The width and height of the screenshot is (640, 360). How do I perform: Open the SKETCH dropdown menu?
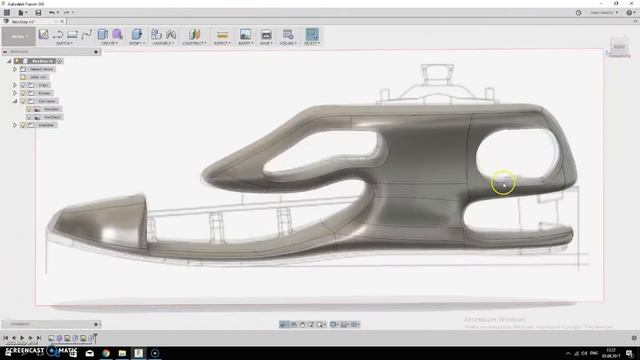[64, 43]
